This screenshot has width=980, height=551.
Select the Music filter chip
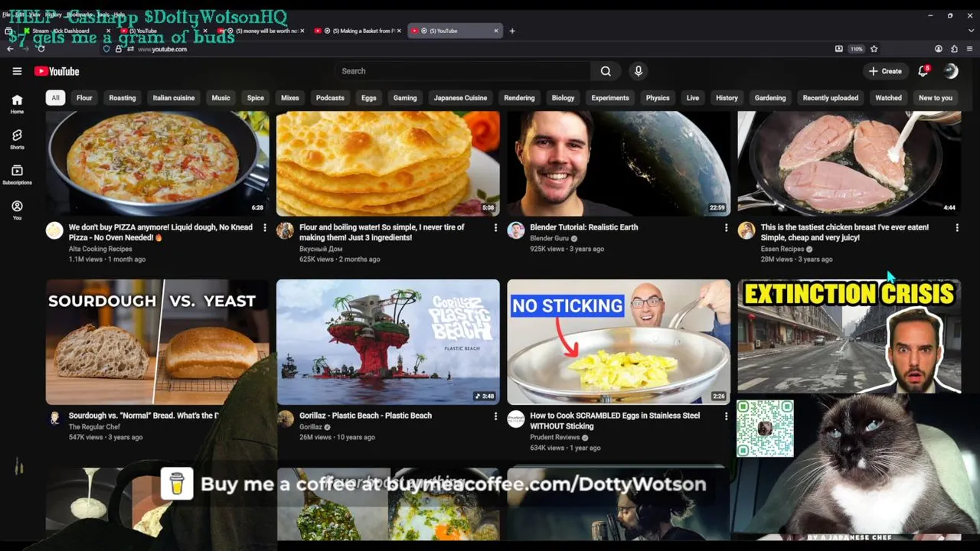220,98
